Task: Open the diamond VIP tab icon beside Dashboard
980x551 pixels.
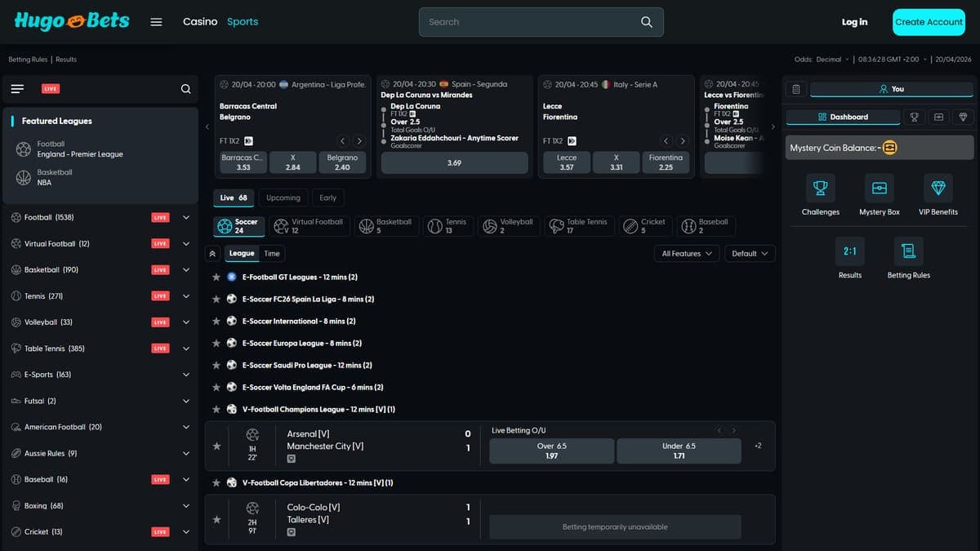Action: click(963, 117)
